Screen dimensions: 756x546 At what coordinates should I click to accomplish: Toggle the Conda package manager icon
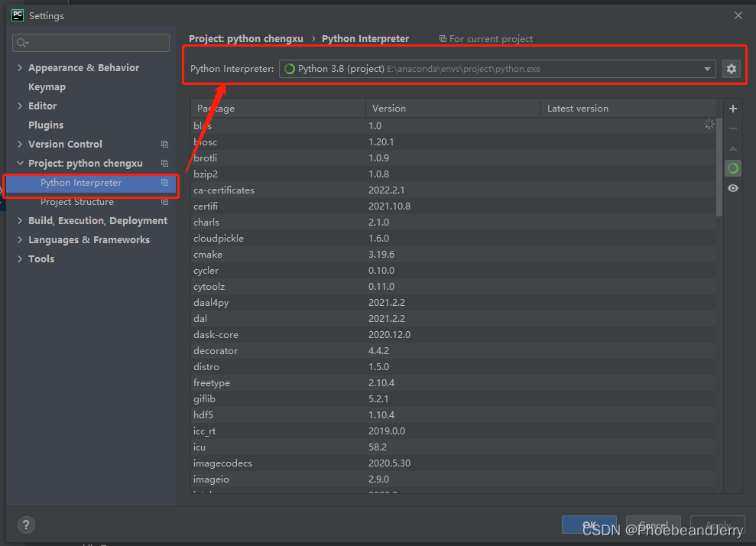click(x=733, y=168)
